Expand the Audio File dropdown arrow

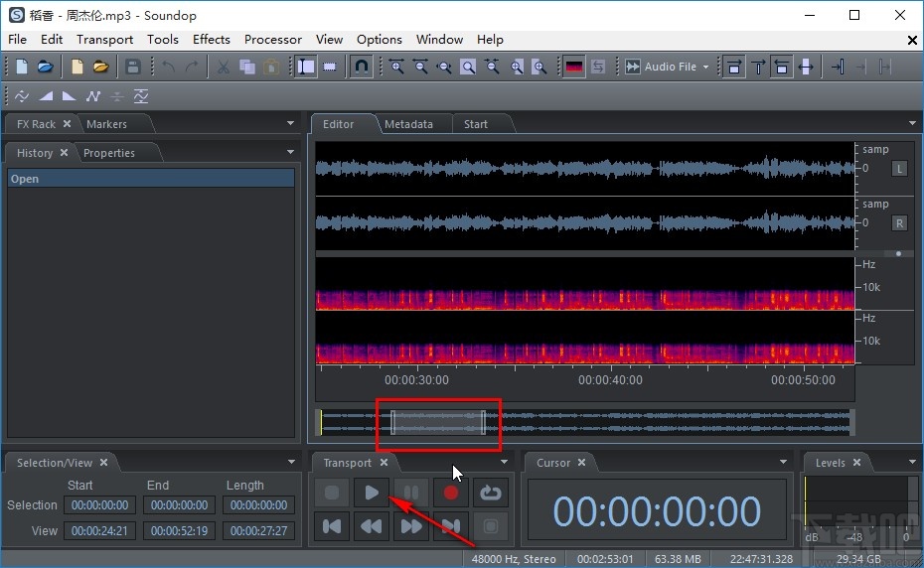click(x=706, y=67)
